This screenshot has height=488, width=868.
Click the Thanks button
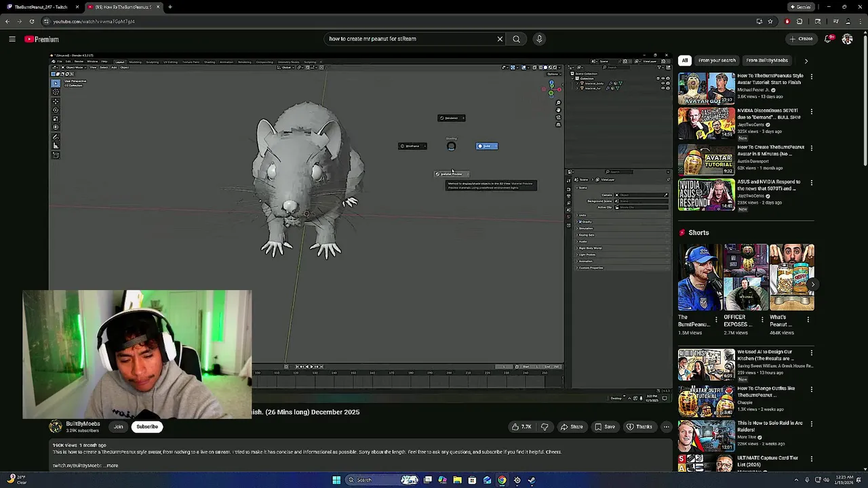click(x=639, y=427)
